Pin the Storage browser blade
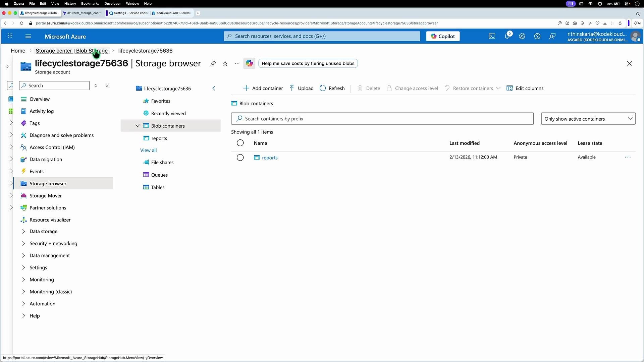644x362 pixels. coord(213,63)
